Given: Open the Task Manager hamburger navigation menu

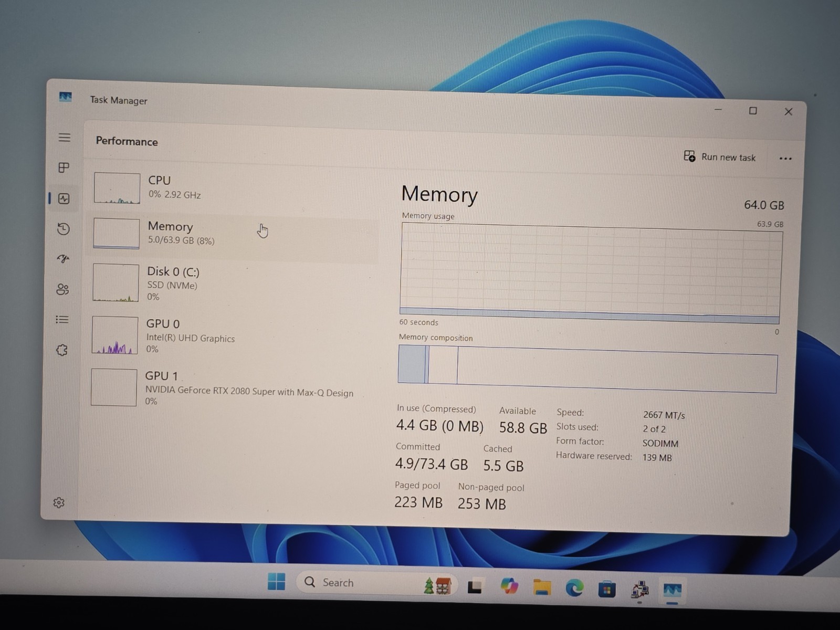Looking at the screenshot, I should [65, 138].
